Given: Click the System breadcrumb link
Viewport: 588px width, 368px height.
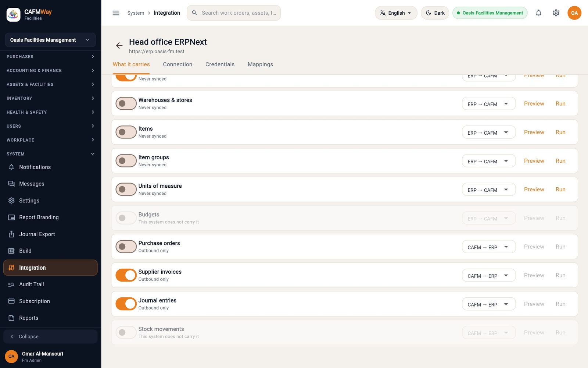Looking at the screenshot, I should pyautogui.click(x=136, y=13).
